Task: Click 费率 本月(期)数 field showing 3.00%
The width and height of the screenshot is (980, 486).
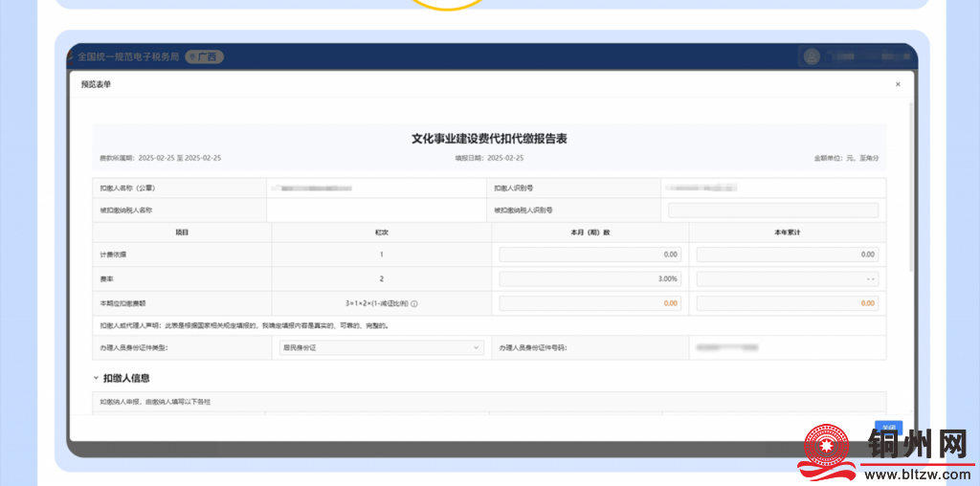Action: click(x=590, y=278)
